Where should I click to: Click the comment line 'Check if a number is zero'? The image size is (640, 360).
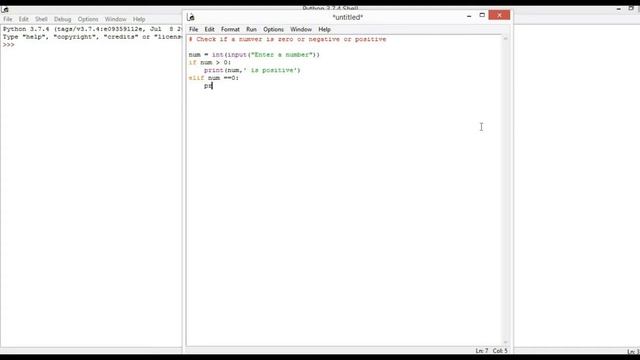287,39
